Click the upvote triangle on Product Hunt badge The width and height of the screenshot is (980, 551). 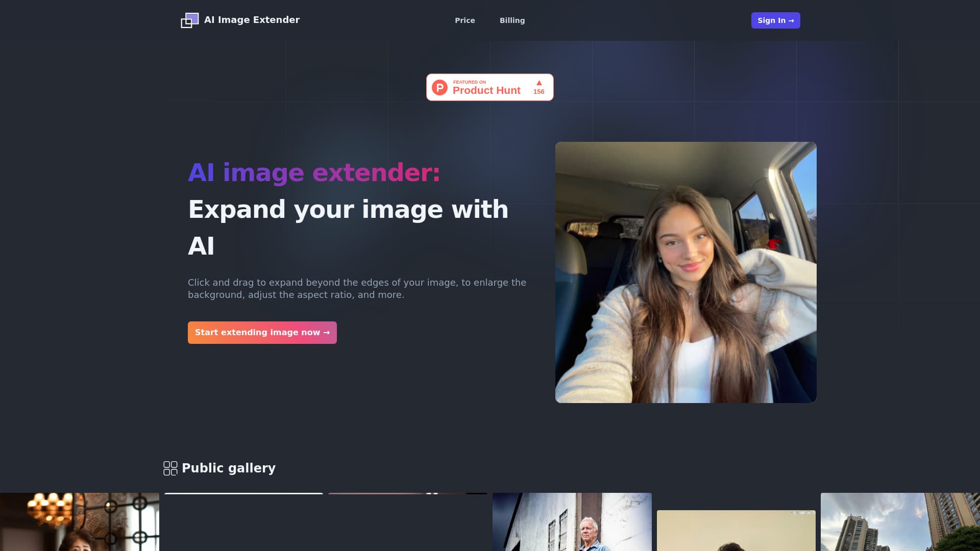[539, 83]
